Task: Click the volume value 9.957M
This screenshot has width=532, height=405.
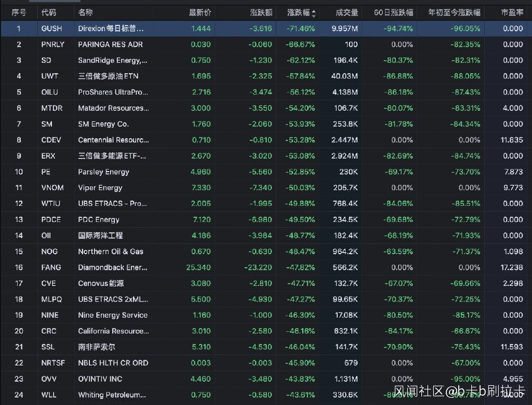Action: click(x=345, y=29)
